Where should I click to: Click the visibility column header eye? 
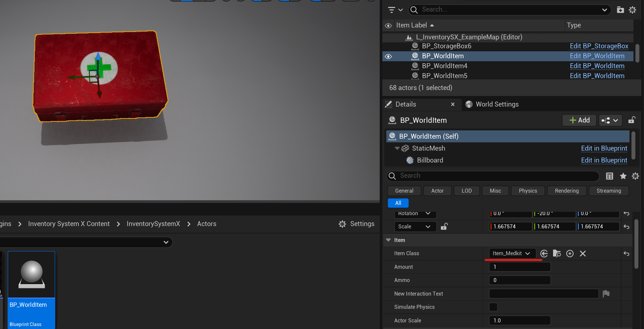pyautogui.click(x=388, y=25)
